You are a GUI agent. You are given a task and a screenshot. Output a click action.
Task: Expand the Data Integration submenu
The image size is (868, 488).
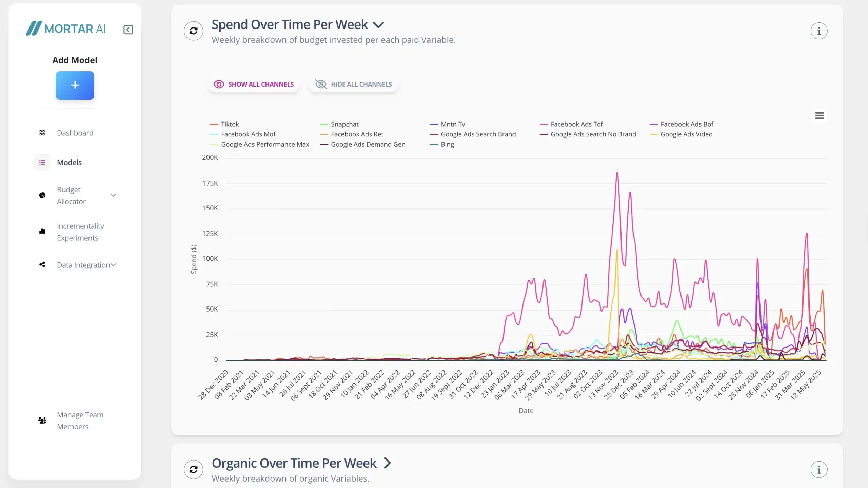click(113, 265)
